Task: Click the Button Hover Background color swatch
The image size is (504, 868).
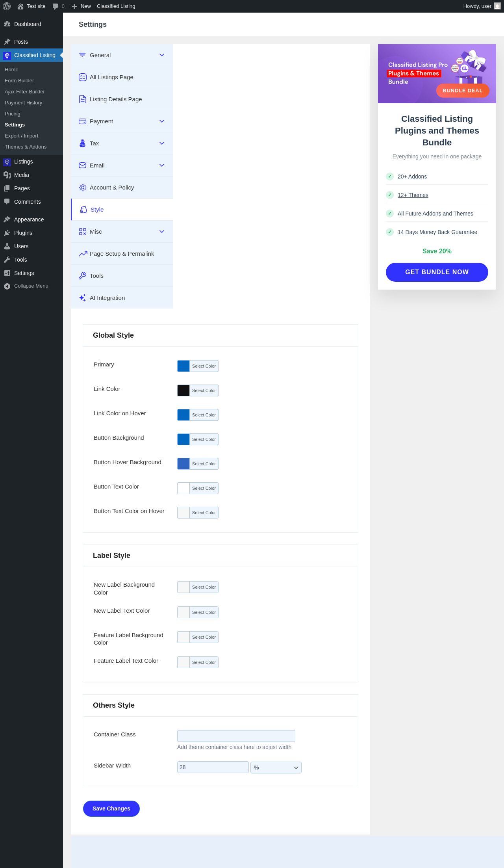Action: 183,464
